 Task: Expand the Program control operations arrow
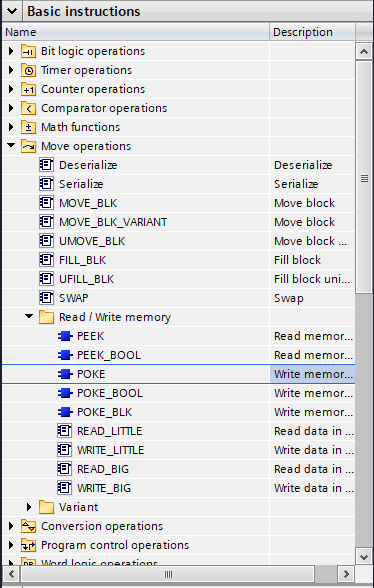tap(11, 545)
